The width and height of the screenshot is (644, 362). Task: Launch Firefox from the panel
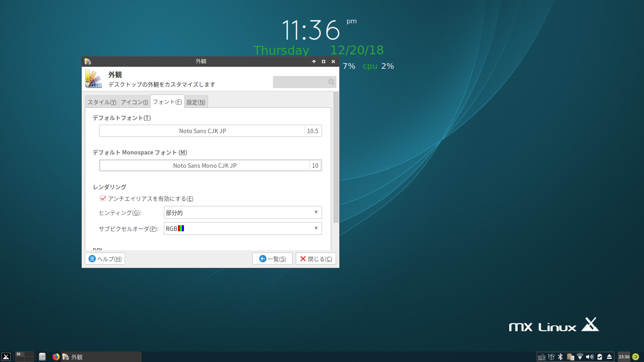point(56,357)
